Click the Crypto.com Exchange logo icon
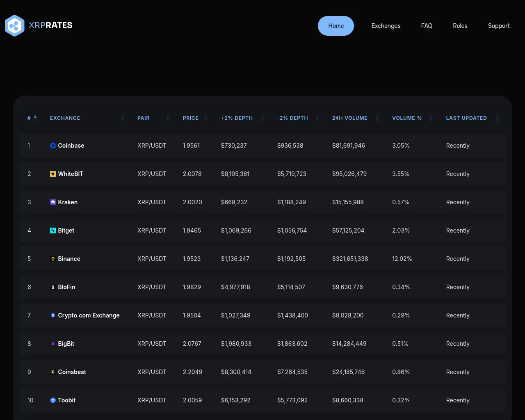 click(x=53, y=315)
